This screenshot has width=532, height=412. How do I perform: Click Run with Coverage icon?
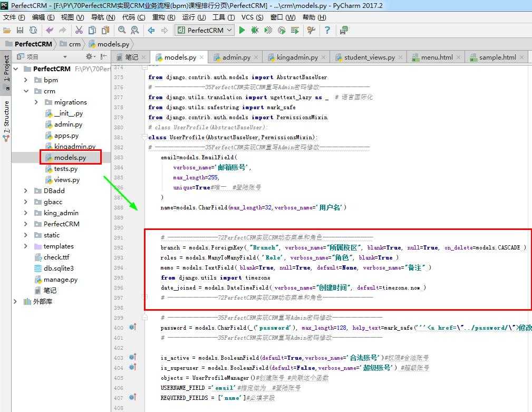[x=268, y=31]
